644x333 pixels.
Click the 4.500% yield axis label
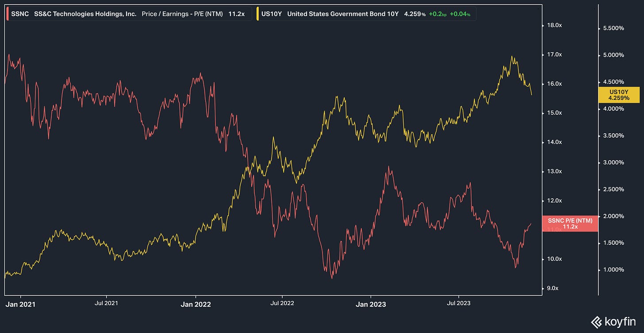(x=614, y=81)
